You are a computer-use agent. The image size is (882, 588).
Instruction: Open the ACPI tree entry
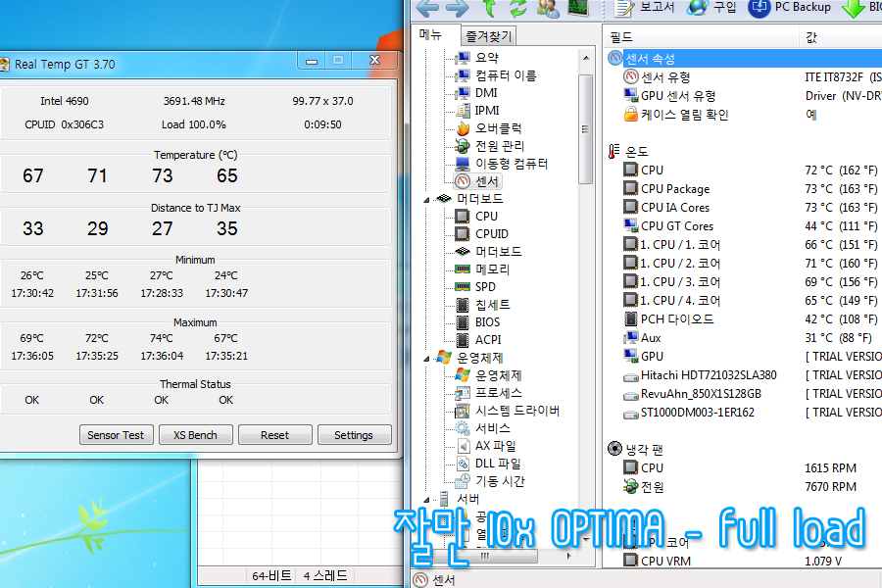(478, 340)
